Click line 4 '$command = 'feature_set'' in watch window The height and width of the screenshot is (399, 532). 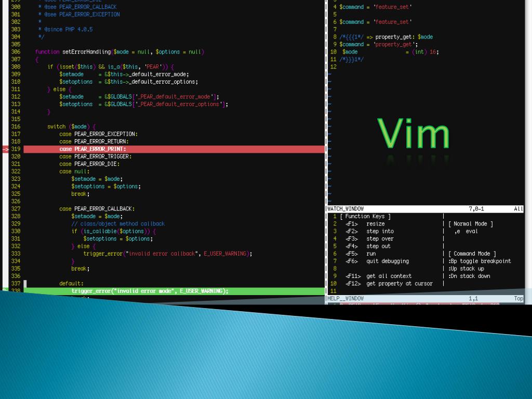(376, 7)
